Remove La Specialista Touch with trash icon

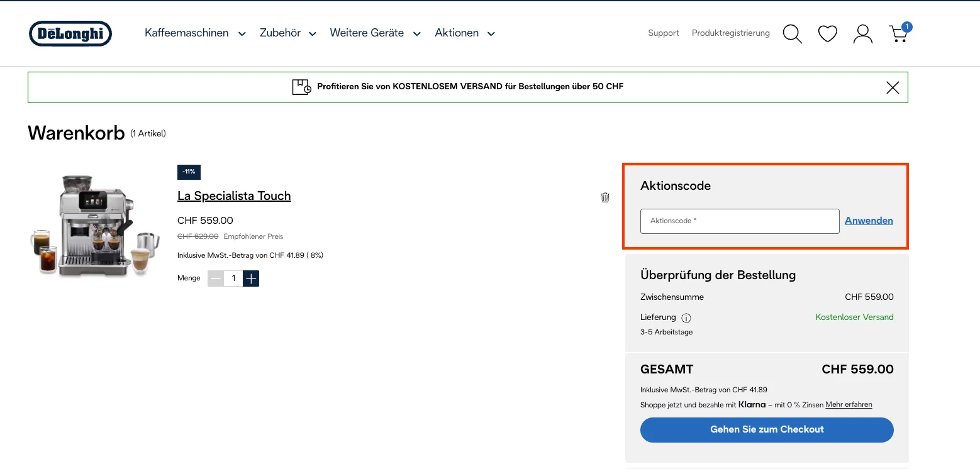coord(605,197)
